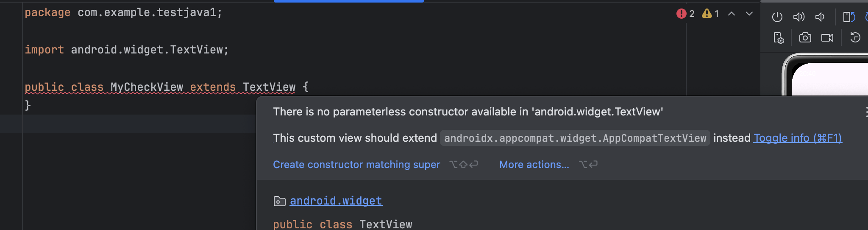The image size is (868, 230).
Task: Rotate the emulator device left
Action: point(849,17)
